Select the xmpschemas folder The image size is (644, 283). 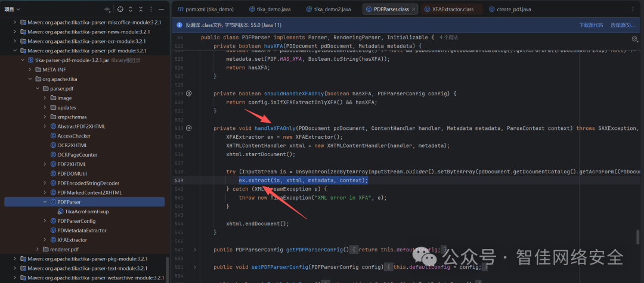tap(72, 117)
